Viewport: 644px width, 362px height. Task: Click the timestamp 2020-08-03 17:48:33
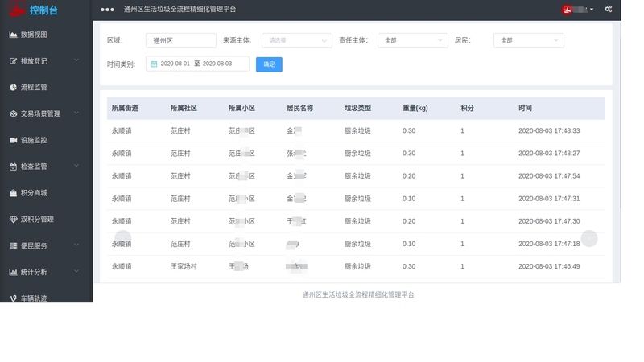pyautogui.click(x=549, y=131)
